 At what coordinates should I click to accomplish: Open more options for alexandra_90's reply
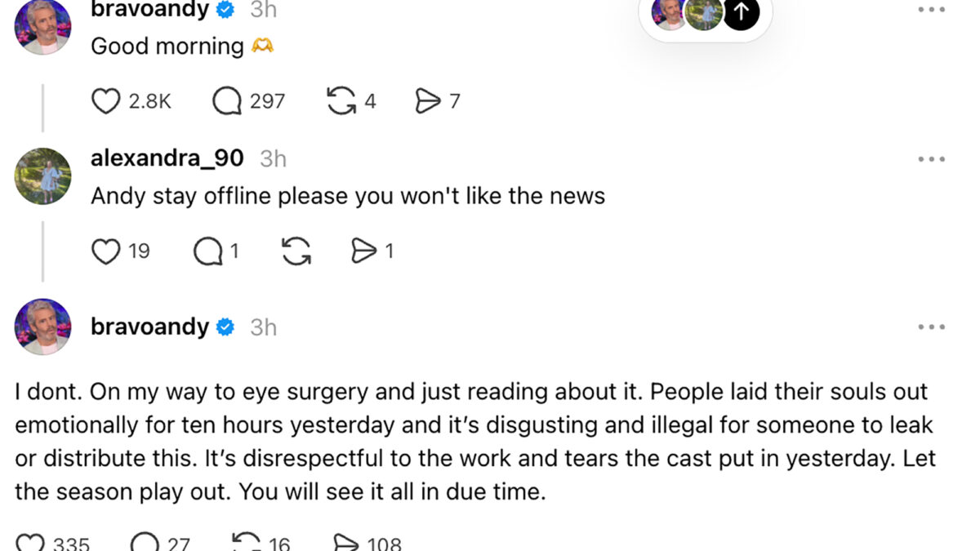931,159
